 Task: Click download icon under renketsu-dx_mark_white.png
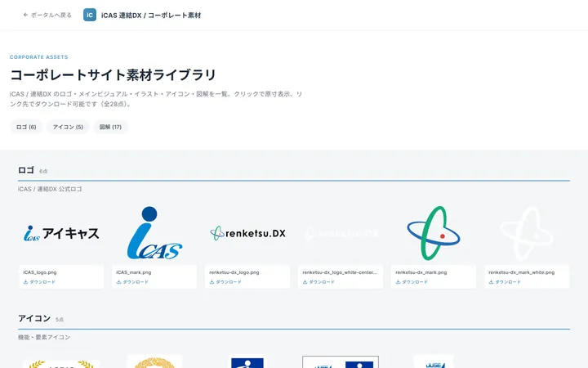(x=491, y=282)
